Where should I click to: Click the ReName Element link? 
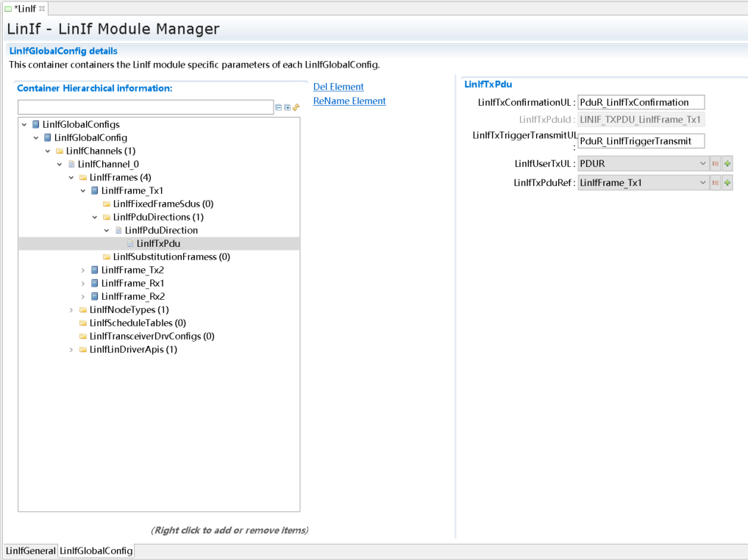[349, 101]
